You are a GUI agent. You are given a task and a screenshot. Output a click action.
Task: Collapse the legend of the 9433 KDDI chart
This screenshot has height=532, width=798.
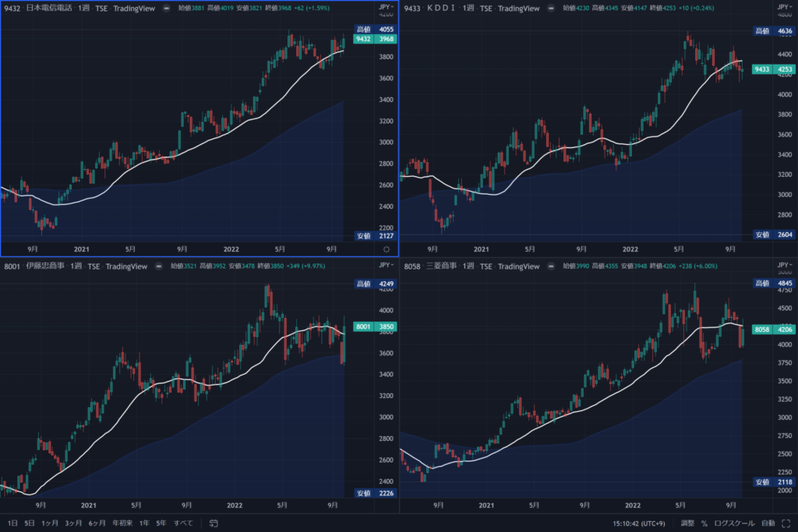(x=551, y=8)
